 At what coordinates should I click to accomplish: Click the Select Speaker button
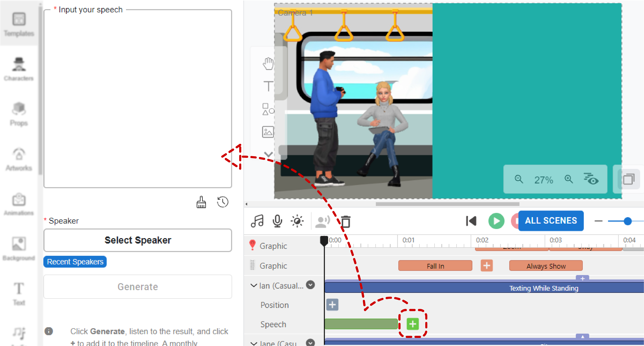point(138,240)
